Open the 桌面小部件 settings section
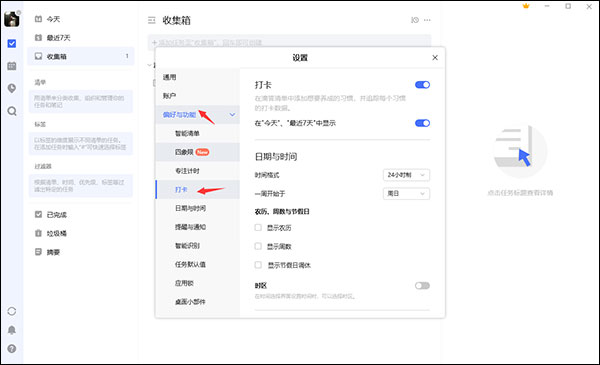Image resolution: width=600 pixels, height=365 pixels. 197,302
